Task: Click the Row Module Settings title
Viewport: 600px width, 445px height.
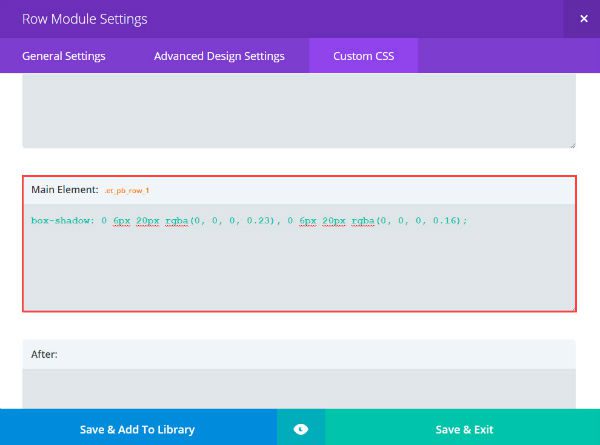Action: point(84,18)
